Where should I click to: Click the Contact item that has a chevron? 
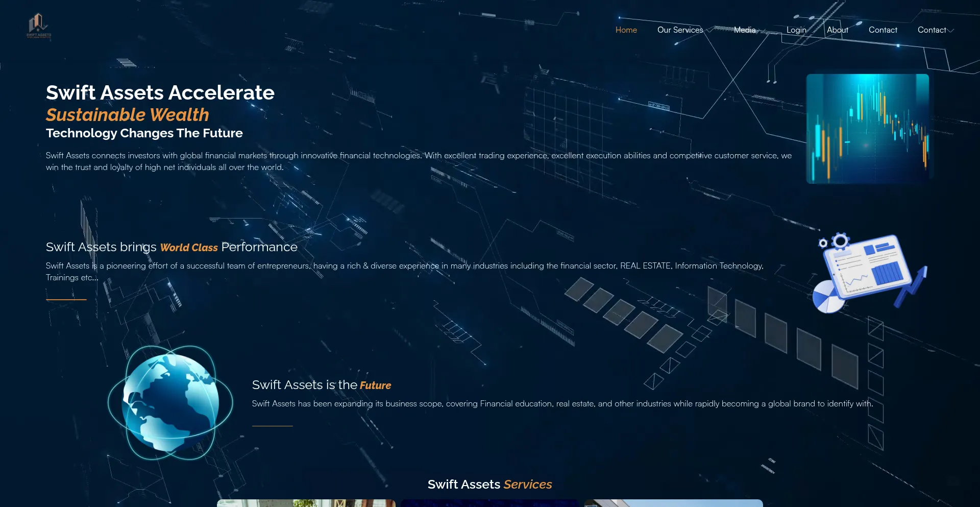932,30
